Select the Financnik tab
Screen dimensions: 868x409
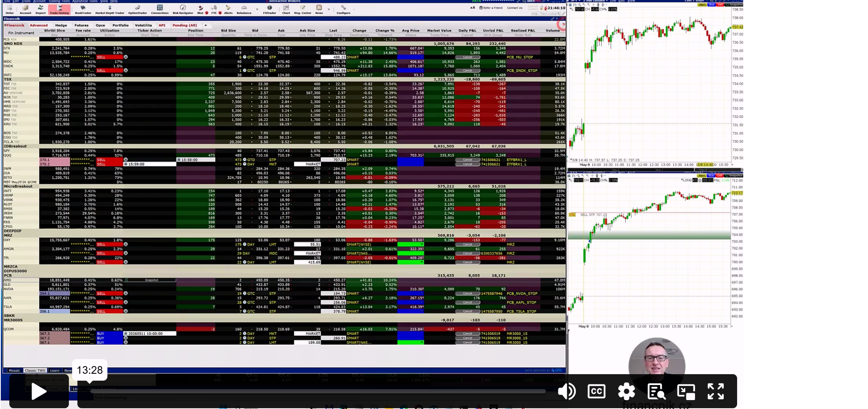[15, 25]
